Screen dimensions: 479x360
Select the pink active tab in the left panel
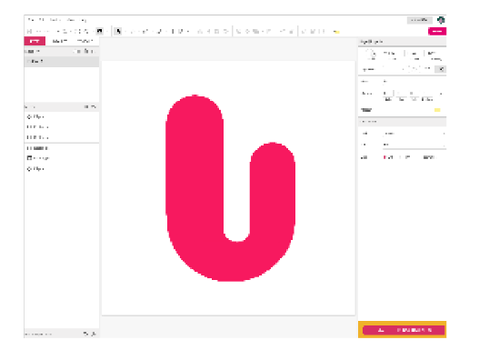[35, 41]
